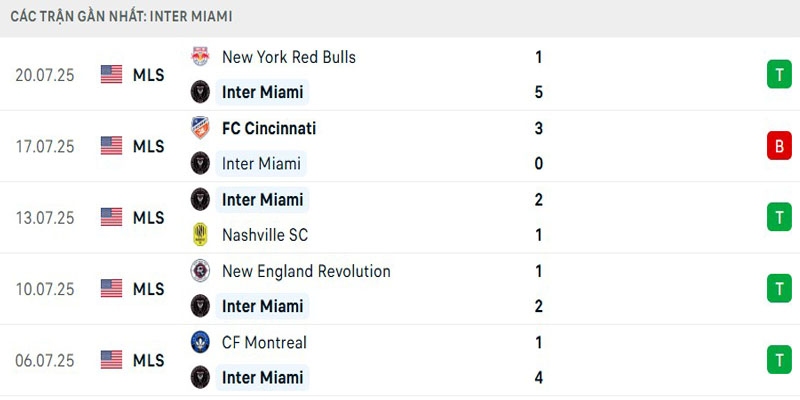Click the US flag beside 06.07.25 MLS
Viewport: 800px width, 400px height.
tap(111, 359)
